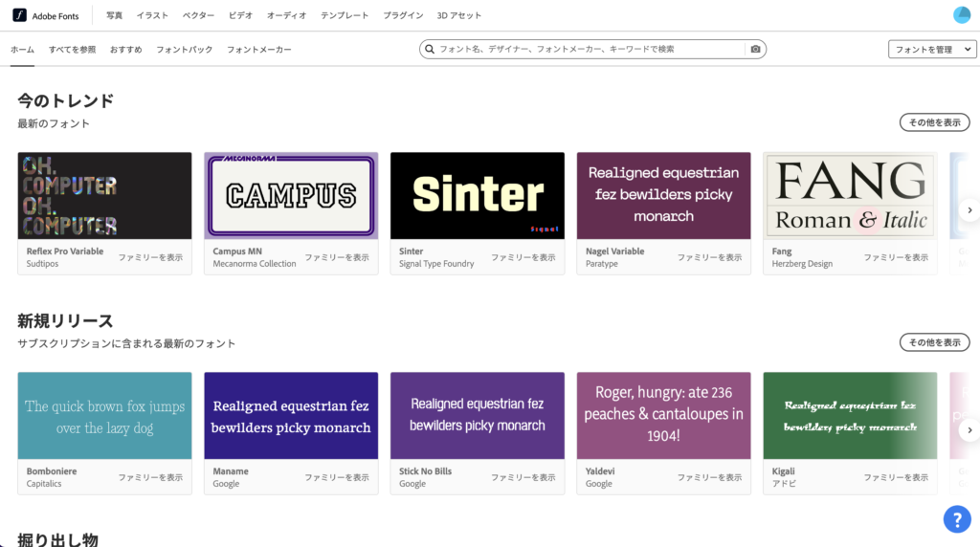The height and width of the screenshot is (547, 980).
Task: Open the イラスト menu item
Action: pos(152,15)
